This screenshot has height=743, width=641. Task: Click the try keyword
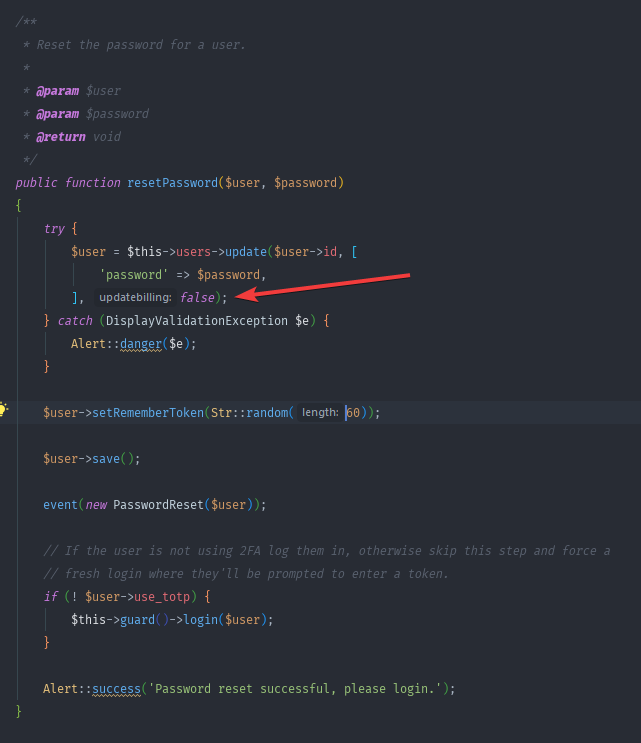tap(54, 229)
